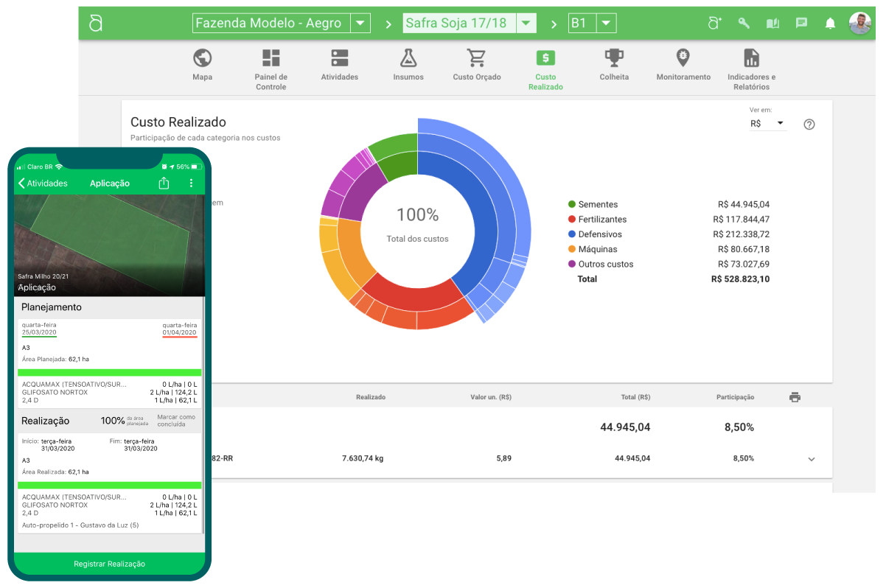886x588 pixels.
Task: Expand the Safra Soja 17/18 selector
Action: [525, 24]
